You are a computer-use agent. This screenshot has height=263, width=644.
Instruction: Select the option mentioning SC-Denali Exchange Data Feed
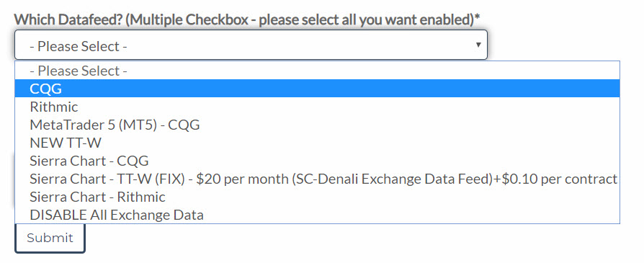pyautogui.click(x=317, y=179)
